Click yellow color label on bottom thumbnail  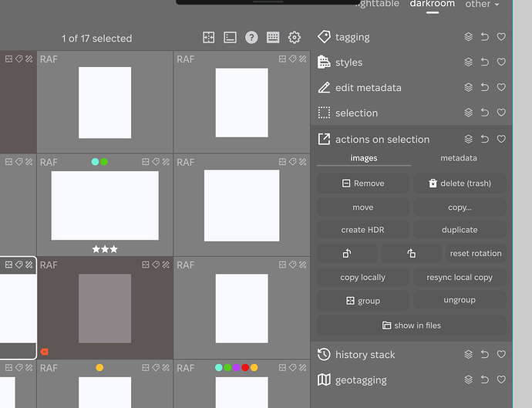point(99,368)
